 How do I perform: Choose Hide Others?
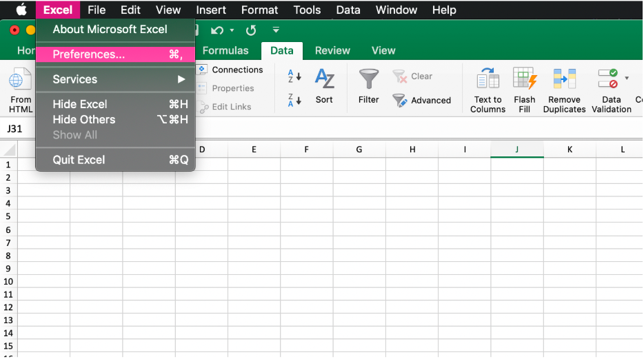[115, 119]
